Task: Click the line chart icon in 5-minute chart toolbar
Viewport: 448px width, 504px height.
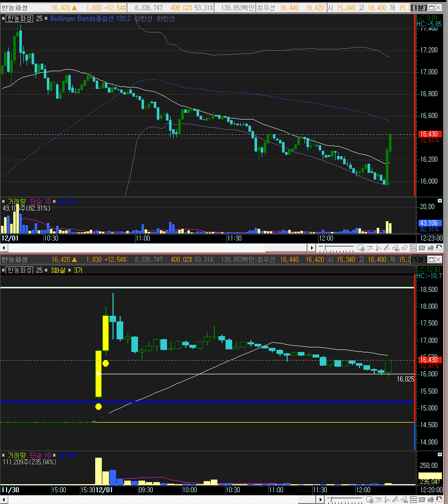Action: [387, 500]
